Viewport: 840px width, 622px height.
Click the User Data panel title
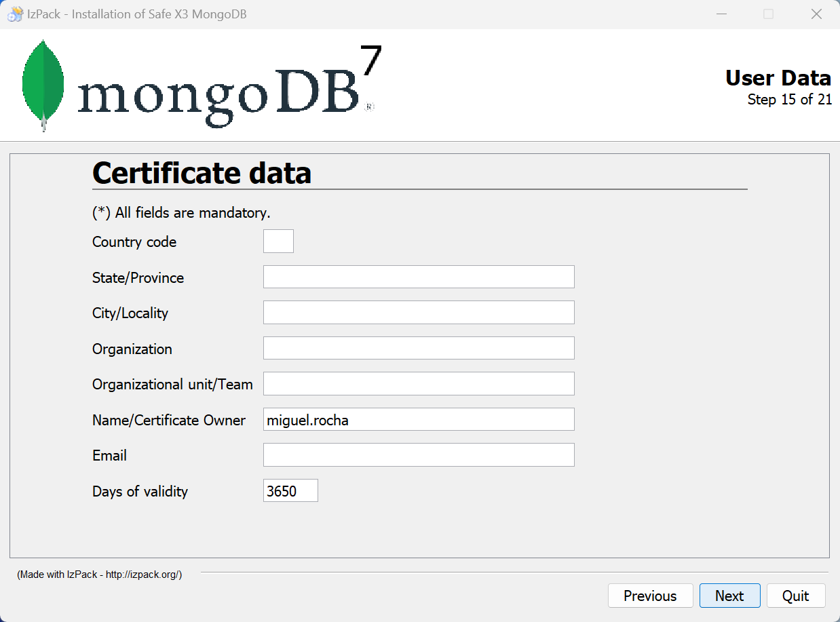(778, 78)
